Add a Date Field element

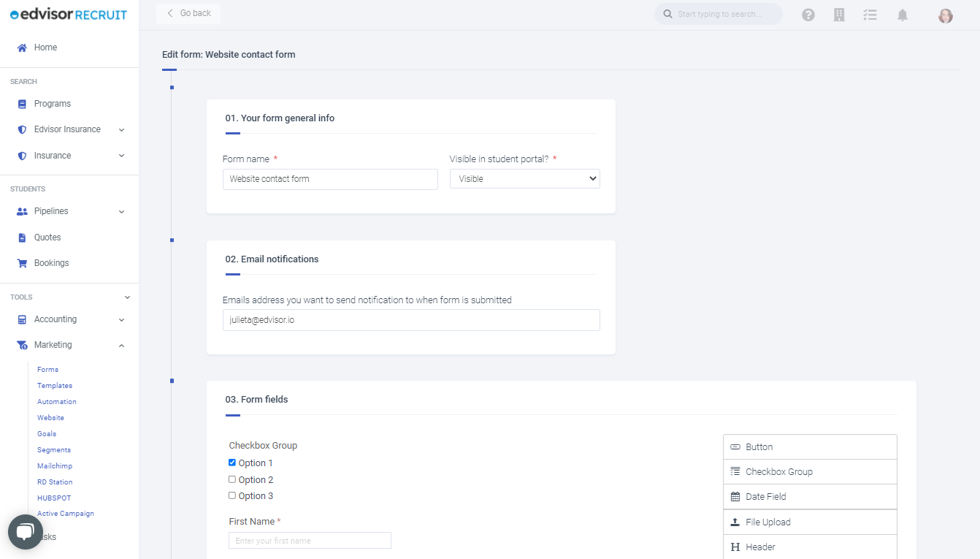click(810, 497)
